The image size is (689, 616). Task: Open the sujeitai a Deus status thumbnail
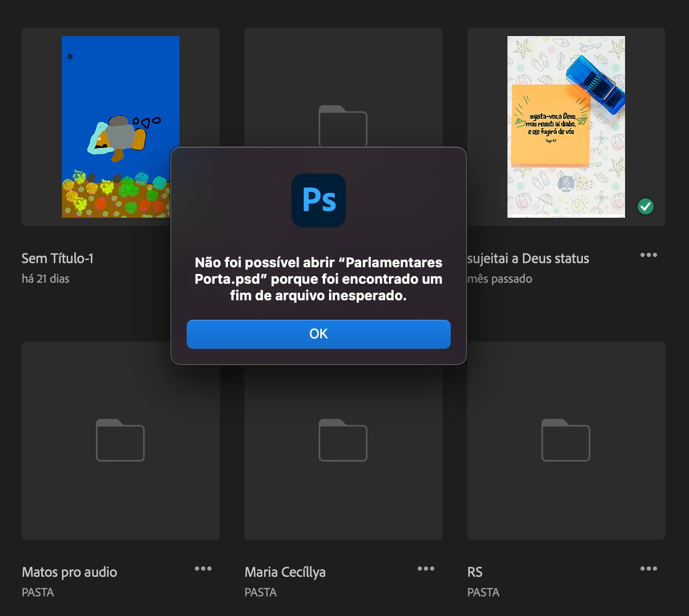coord(566,126)
